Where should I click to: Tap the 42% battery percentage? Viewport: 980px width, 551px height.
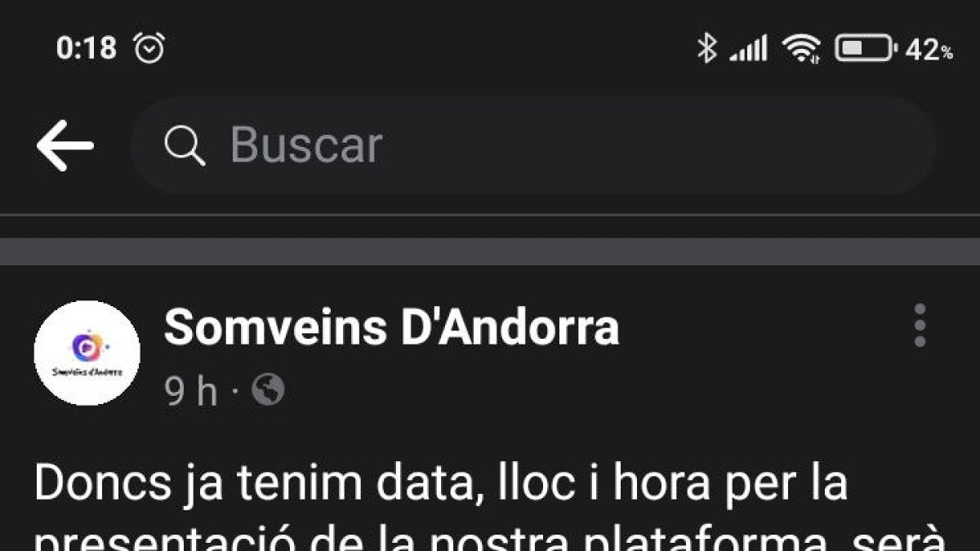coord(929,50)
